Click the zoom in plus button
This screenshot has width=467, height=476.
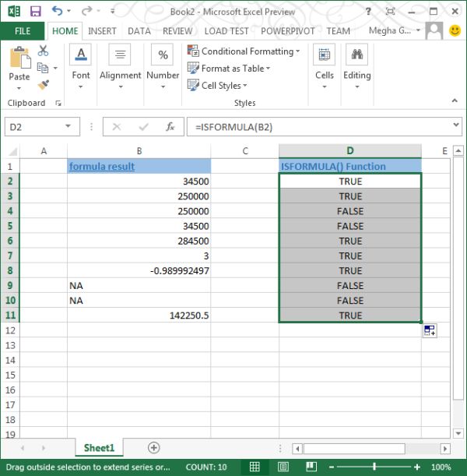coord(417,467)
